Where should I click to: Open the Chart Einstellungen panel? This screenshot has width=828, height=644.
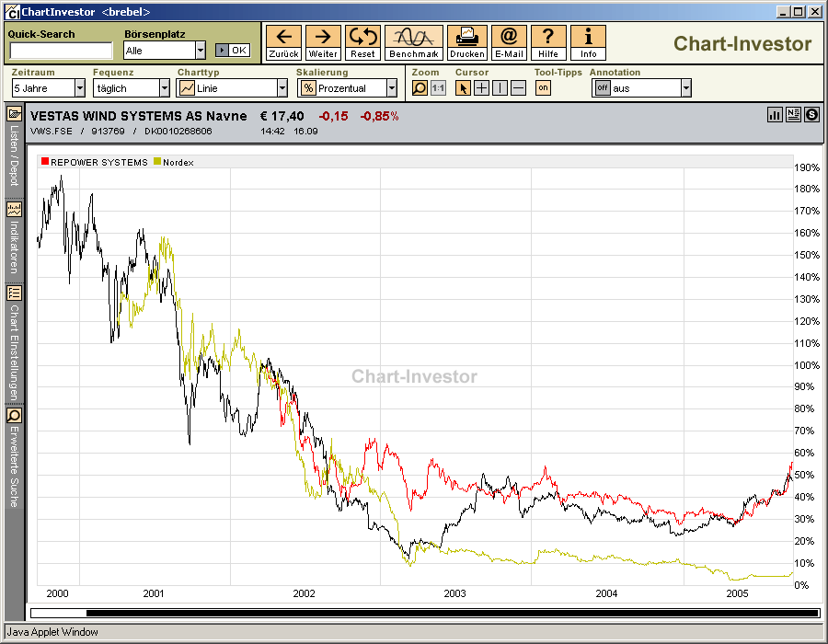click(x=12, y=340)
